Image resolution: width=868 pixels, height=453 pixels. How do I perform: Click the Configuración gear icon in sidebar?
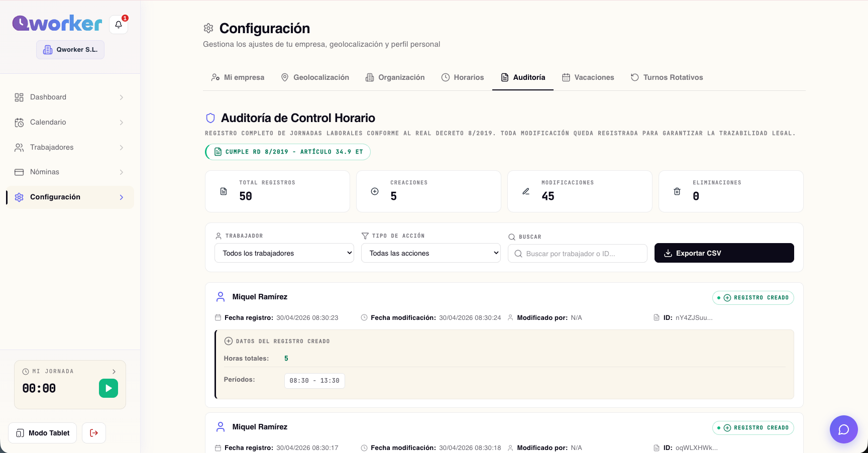pyautogui.click(x=19, y=197)
